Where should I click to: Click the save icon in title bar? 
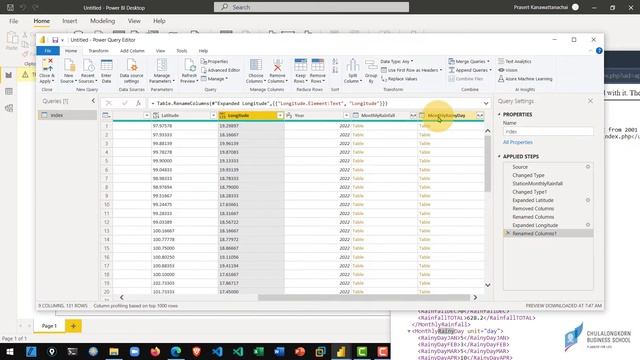click(55, 40)
